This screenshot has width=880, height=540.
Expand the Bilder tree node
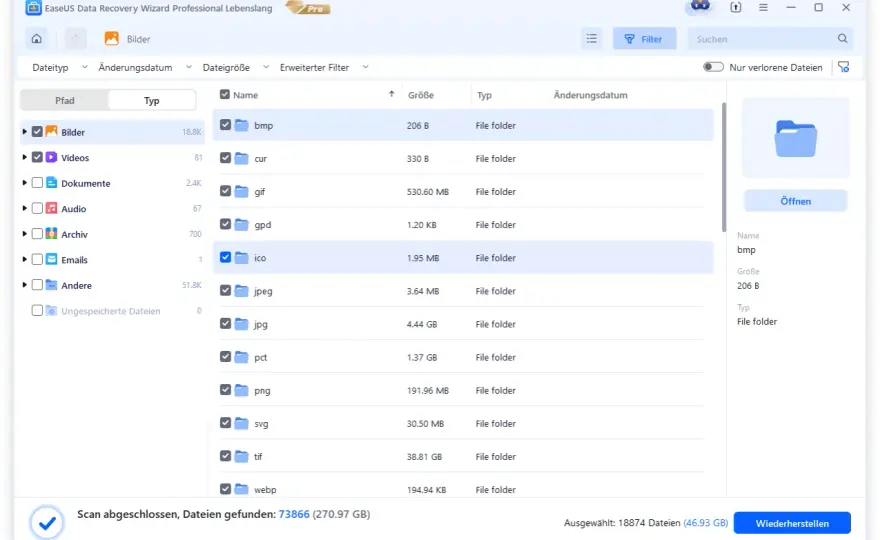tap(24, 131)
